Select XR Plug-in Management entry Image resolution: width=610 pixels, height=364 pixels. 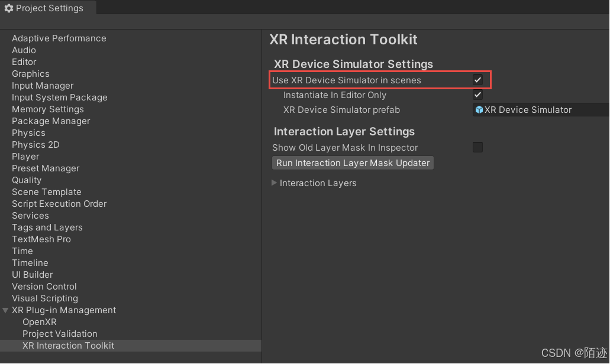(x=64, y=310)
